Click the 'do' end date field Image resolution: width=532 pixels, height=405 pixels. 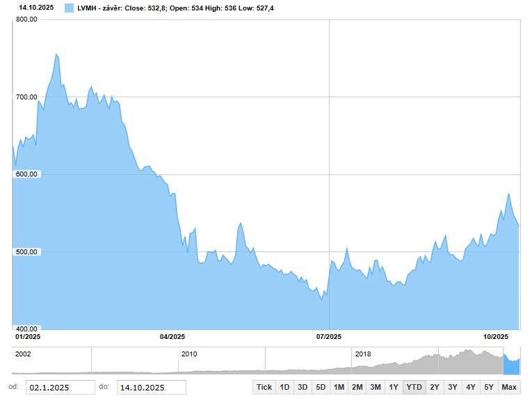click(x=151, y=388)
